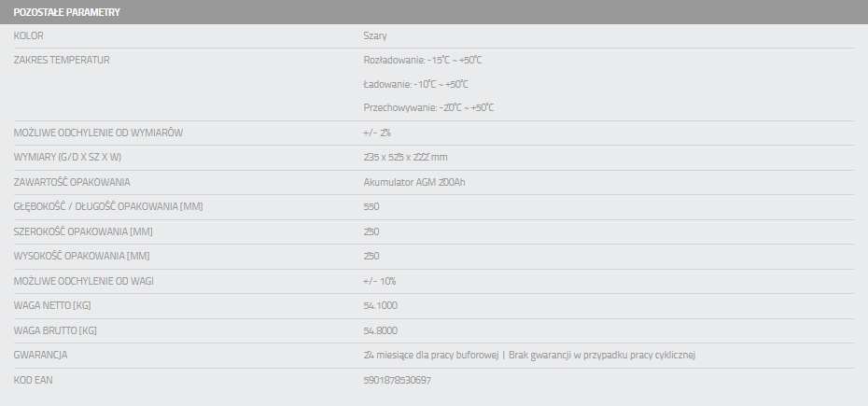Screen dimensions: 868x406
Task: Click the gross weight value 54.8000
Action: point(381,330)
